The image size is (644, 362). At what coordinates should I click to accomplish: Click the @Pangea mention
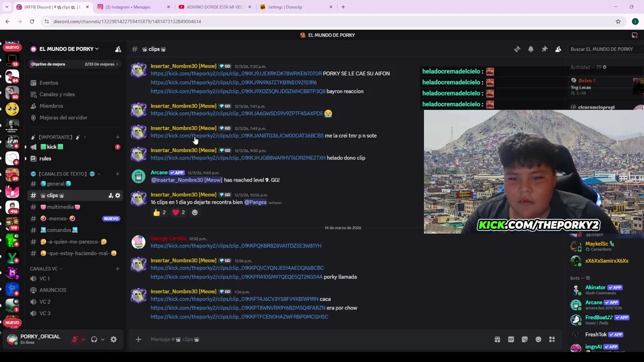(x=256, y=202)
